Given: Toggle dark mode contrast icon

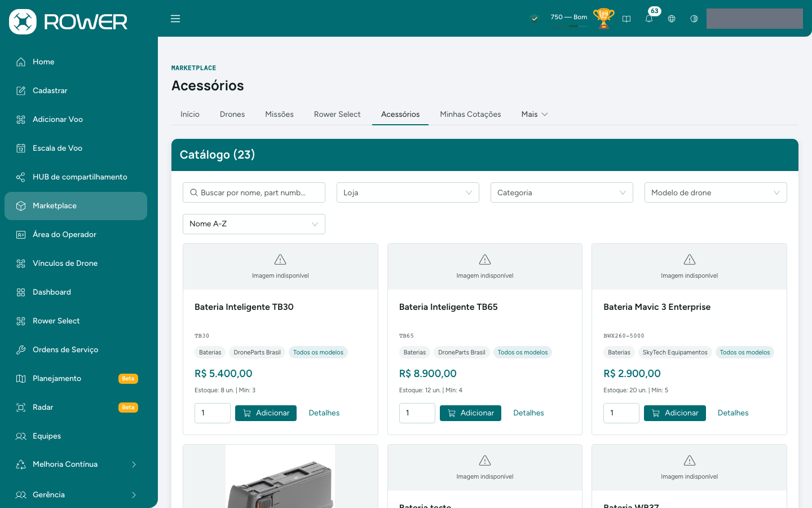Looking at the screenshot, I should pos(694,19).
